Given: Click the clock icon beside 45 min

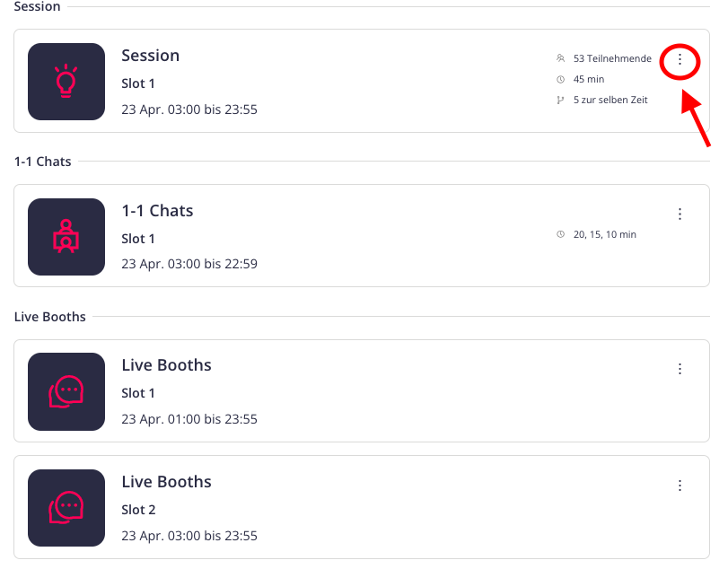Looking at the screenshot, I should coord(560,79).
